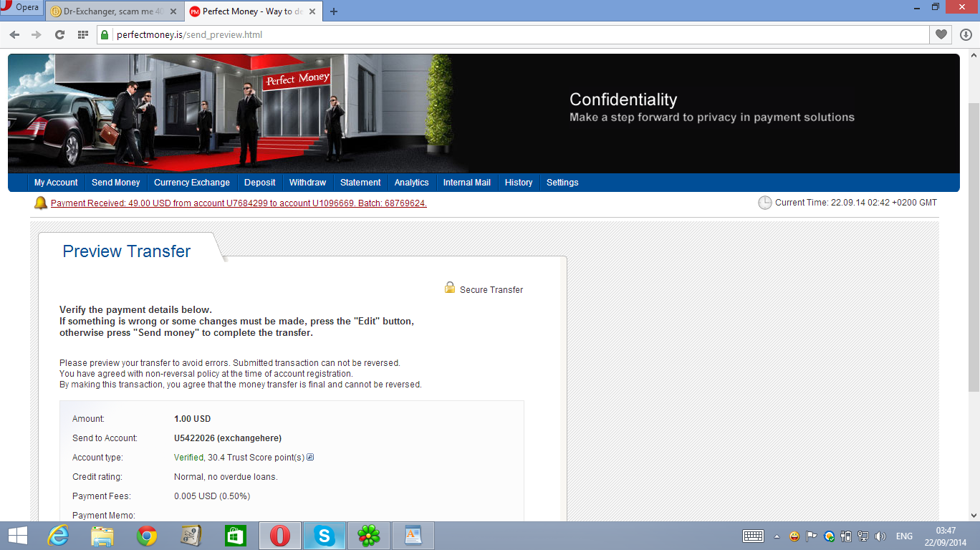
Task: Click the Preview Transfer heading
Action: coord(127,251)
